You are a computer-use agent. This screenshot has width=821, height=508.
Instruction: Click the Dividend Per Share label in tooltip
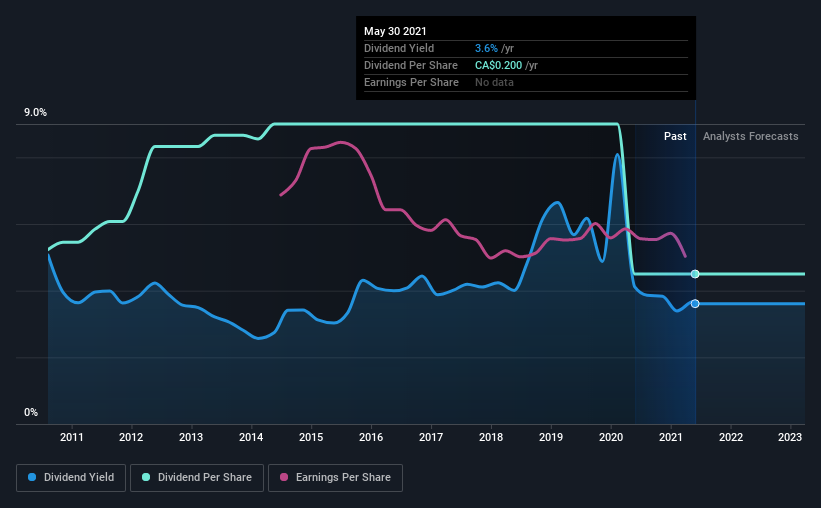(x=411, y=65)
